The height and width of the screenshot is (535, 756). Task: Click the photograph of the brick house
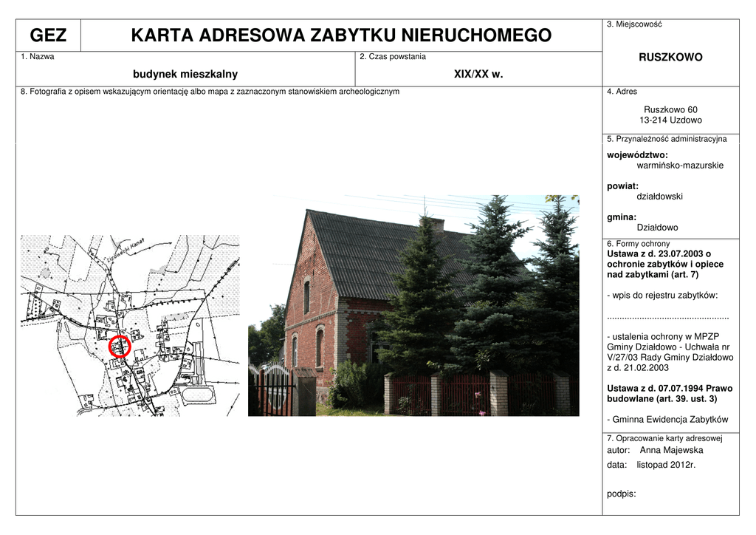click(413, 305)
